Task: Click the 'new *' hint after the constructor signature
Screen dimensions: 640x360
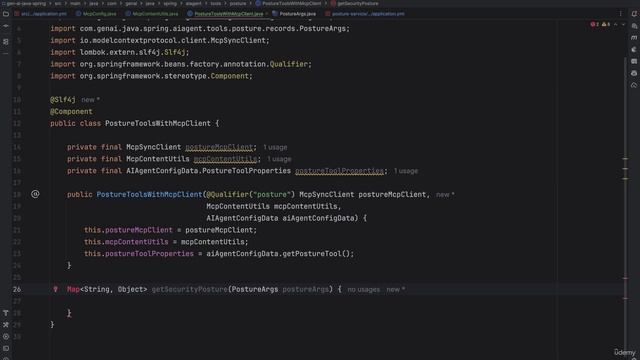Action: point(445,195)
